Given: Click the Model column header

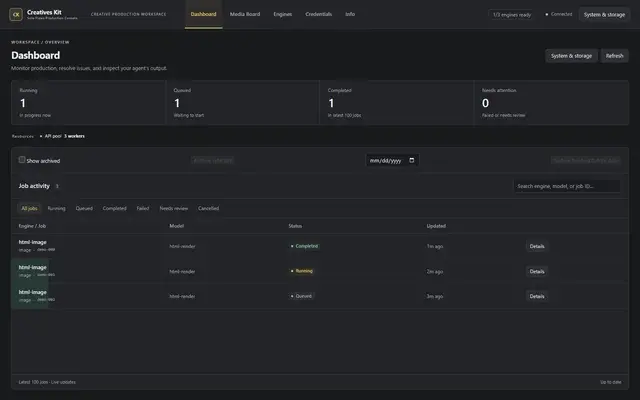Looking at the screenshot, I should (177, 226).
